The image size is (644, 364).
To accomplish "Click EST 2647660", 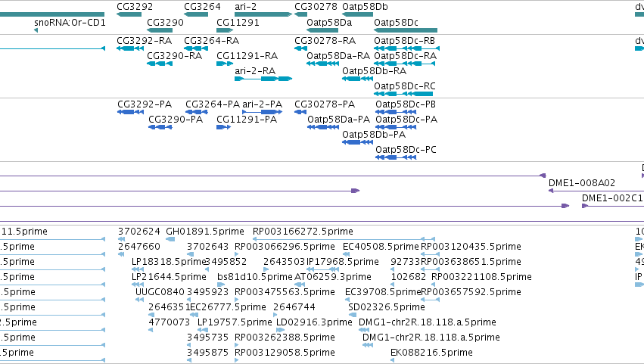I will coord(138,247).
